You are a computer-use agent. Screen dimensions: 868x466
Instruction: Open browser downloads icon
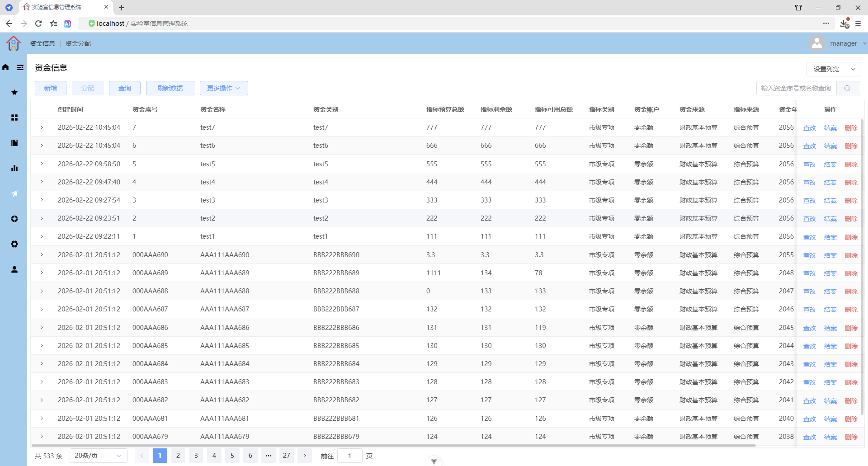844,24
